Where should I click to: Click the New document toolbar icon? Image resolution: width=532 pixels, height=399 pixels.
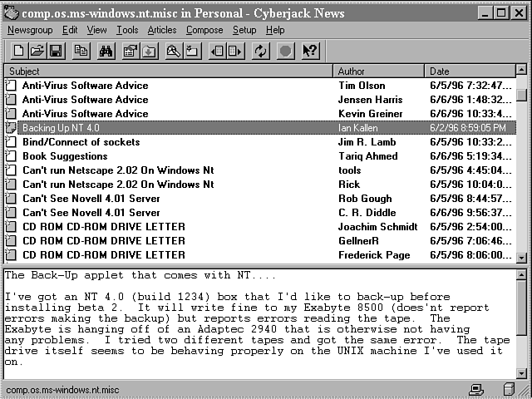coord(18,52)
